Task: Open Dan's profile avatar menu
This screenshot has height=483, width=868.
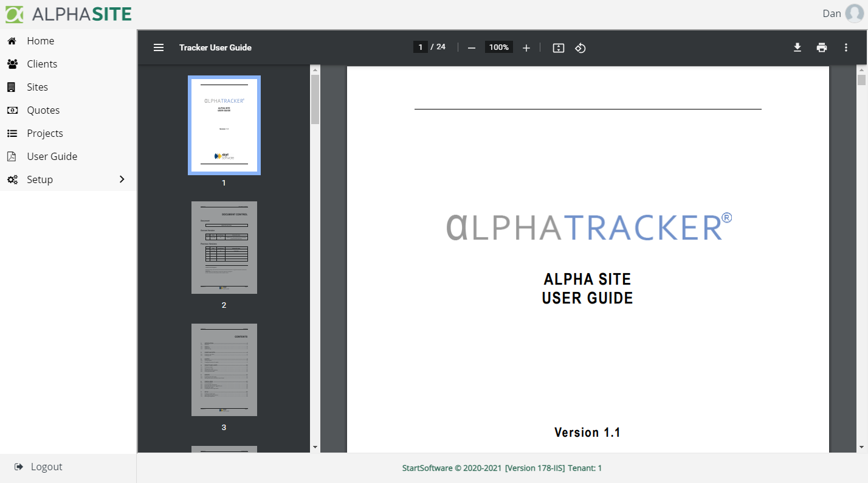Action: pos(853,13)
